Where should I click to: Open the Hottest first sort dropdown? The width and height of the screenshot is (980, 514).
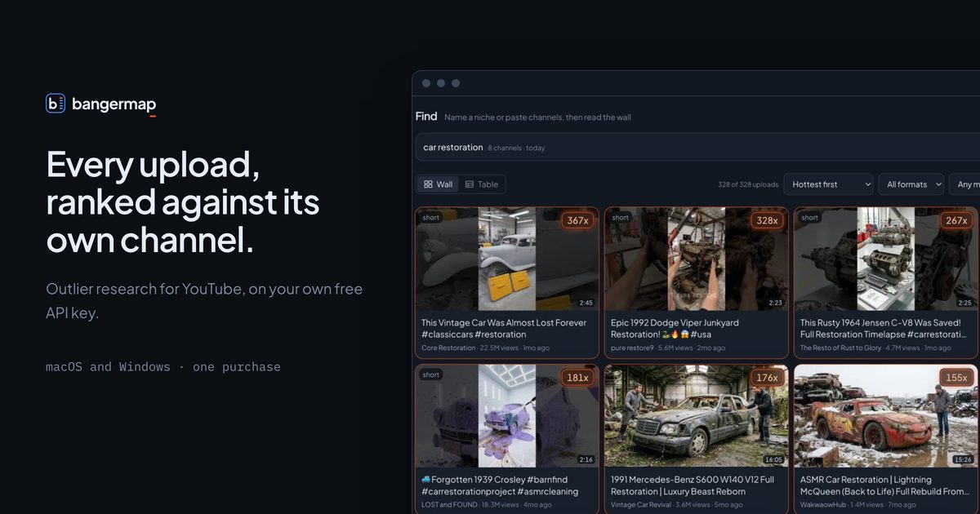(829, 184)
